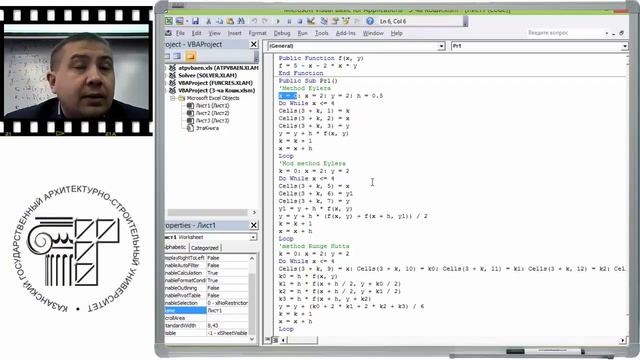Click the EnableCalculation True value
Viewport: 640px width, 360px height.
[x=227, y=273]
